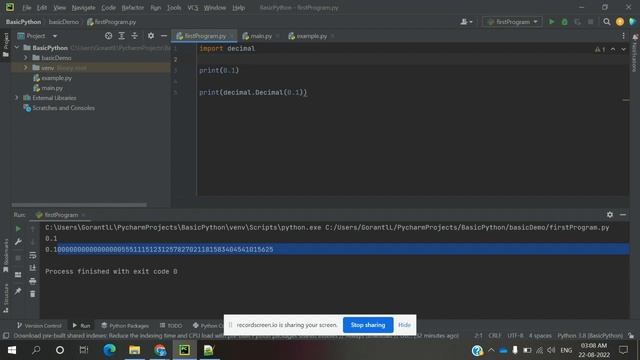Run firstProgram with the green toolbar play icon
The width and height of the screenshot is (640, 360).
coord(551,22)
